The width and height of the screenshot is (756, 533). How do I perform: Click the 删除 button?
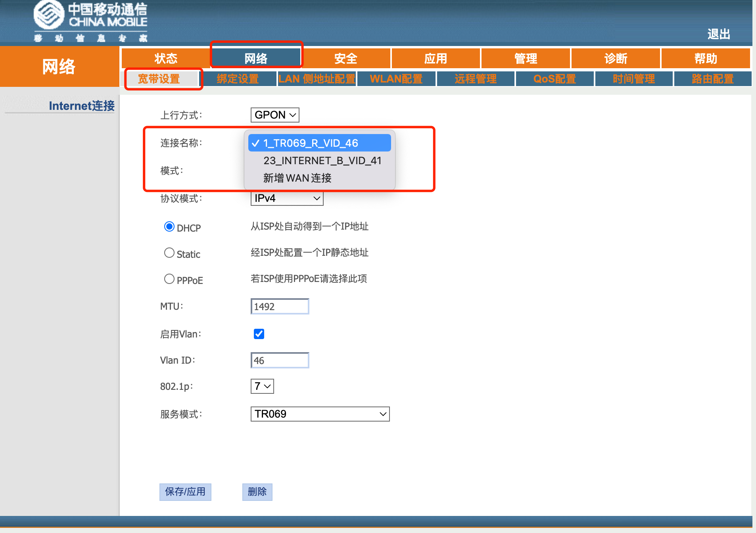[257, 492]
